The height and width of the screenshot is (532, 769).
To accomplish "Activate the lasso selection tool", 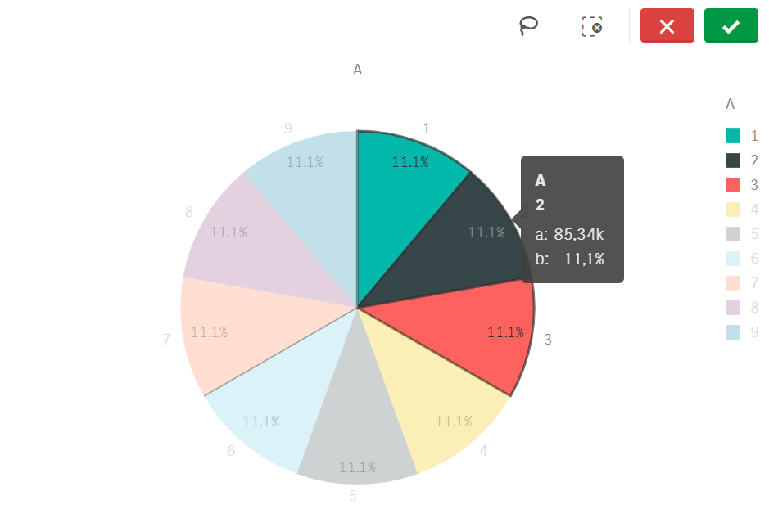I will (529, 26).
